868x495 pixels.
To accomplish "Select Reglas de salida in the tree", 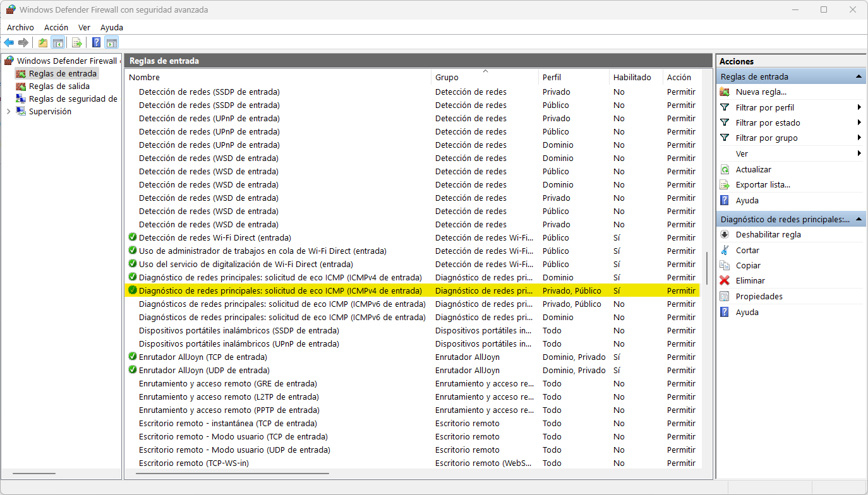I will tap(59, 86).
